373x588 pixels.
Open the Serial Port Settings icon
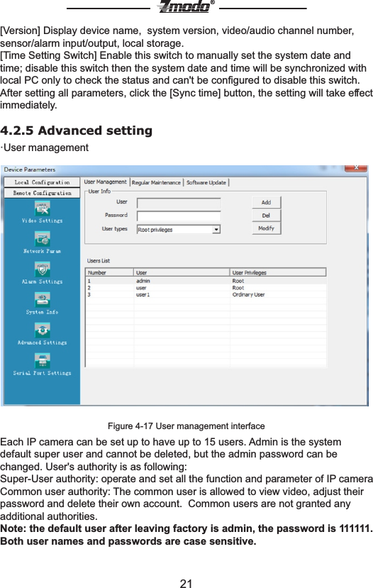tap(43, 361)
